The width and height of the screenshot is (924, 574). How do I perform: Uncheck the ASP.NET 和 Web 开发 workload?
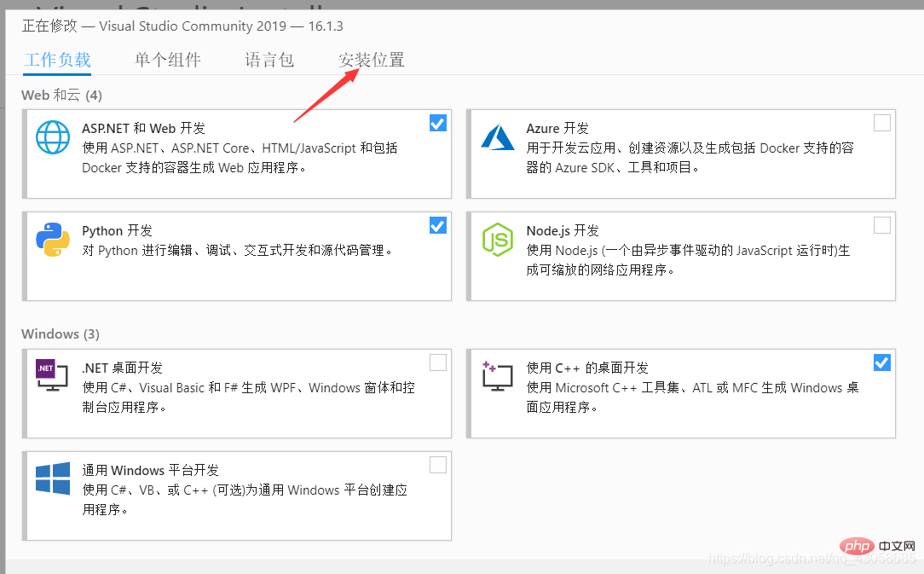pos(437,123)
